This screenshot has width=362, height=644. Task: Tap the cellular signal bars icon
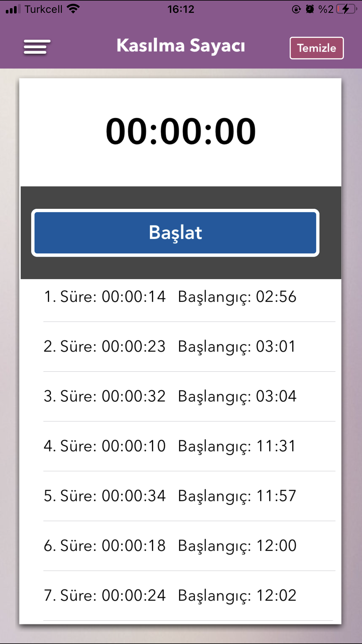coord(13,9)
